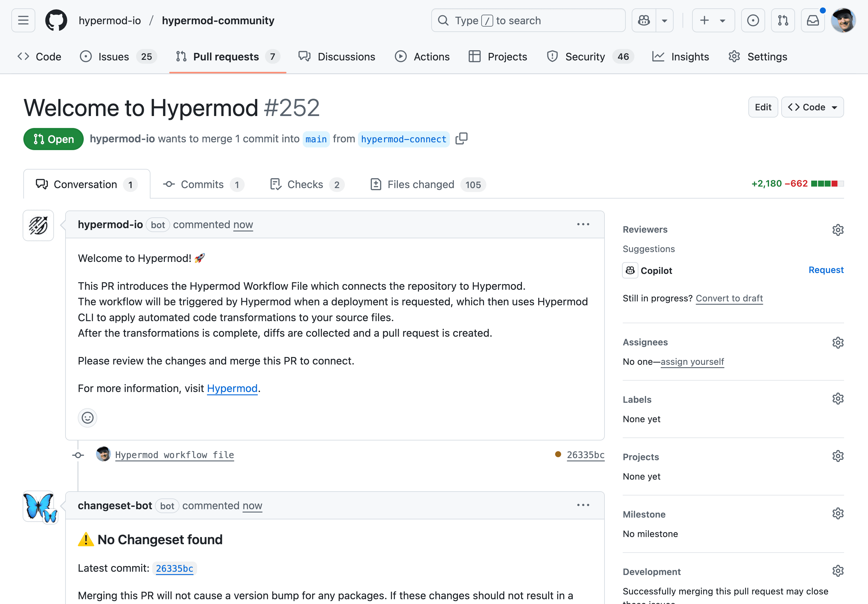Follow the Hypermod link in comment
The image size is (868, 604).
[x=232, y=388]
